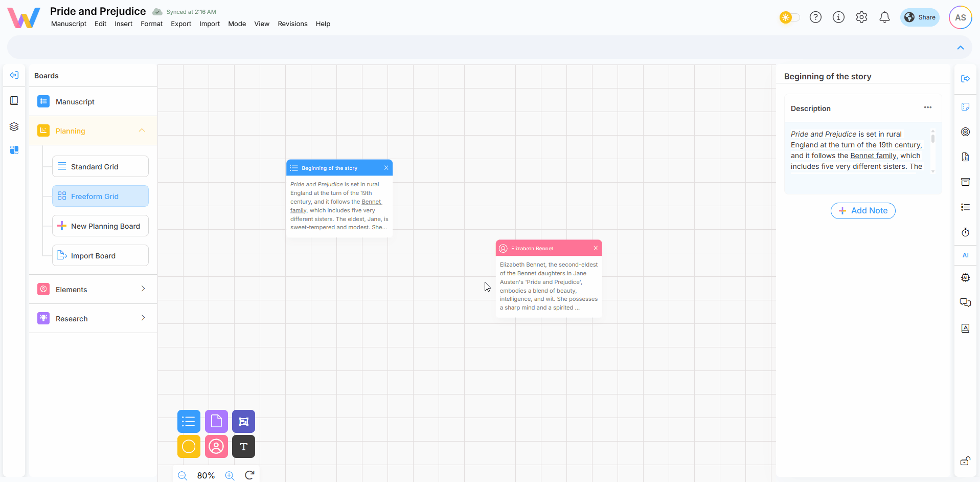The height and width of the screenshot is (482, 980).
Task: Add a character element card
Action: click(x=216, y=447)
